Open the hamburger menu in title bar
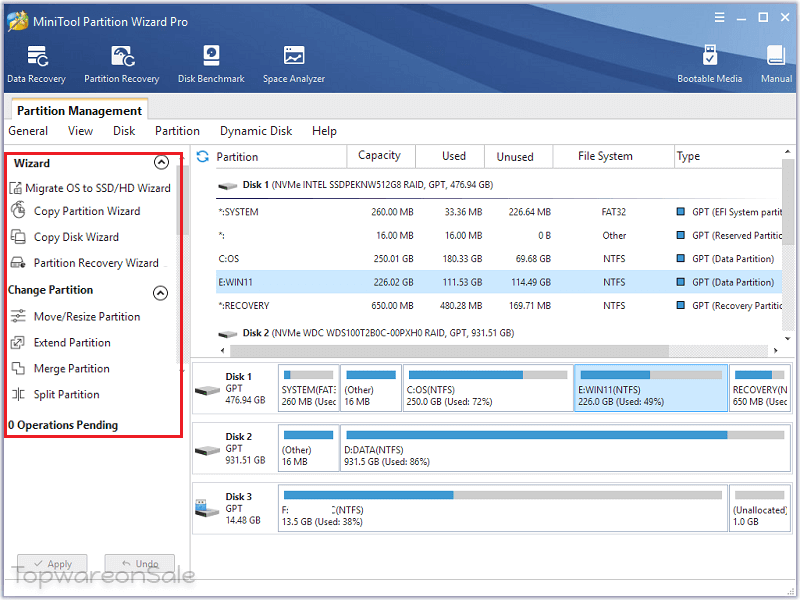The height and width of the screenshot is (600, 800). [719, 18]
